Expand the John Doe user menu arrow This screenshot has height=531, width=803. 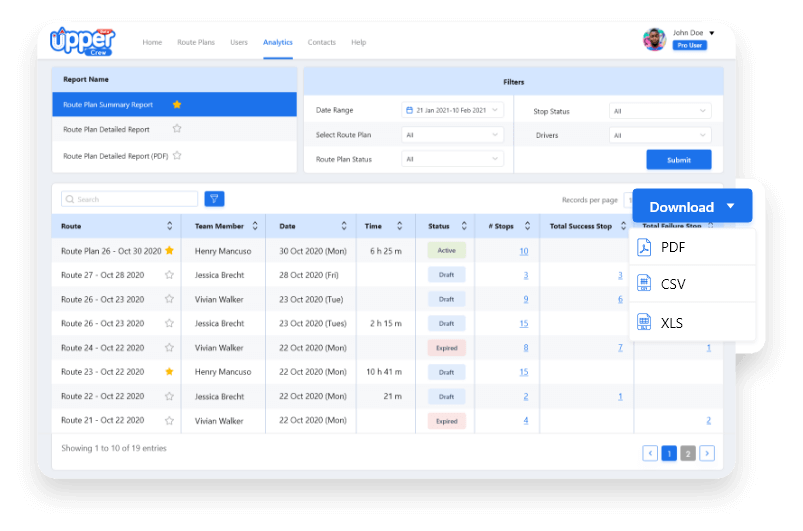click(711, 33)
